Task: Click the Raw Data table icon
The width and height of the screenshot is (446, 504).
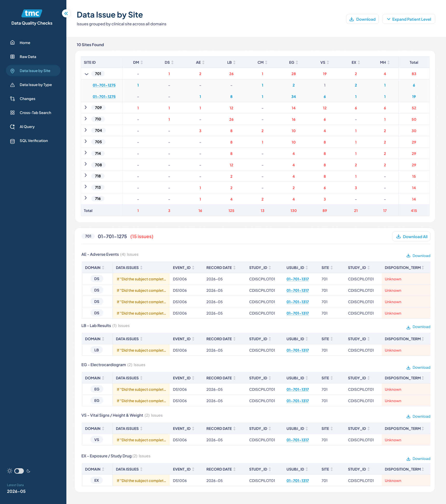Action: pyautogui.click(x=12, y=56)
